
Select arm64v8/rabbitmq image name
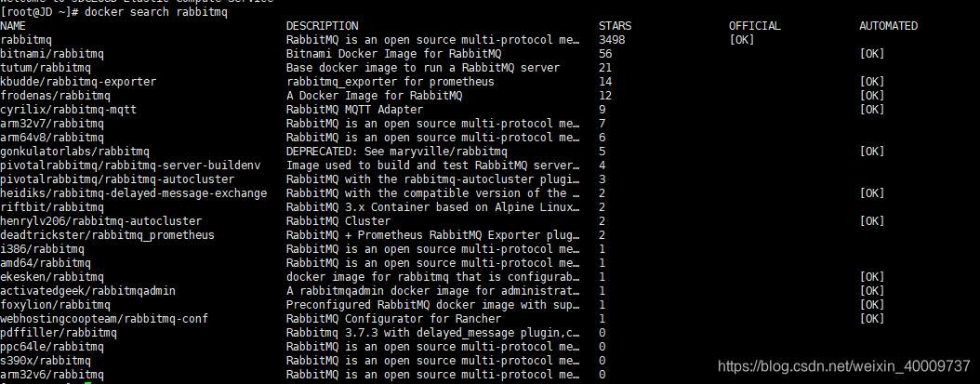click(x=52, y=138)
